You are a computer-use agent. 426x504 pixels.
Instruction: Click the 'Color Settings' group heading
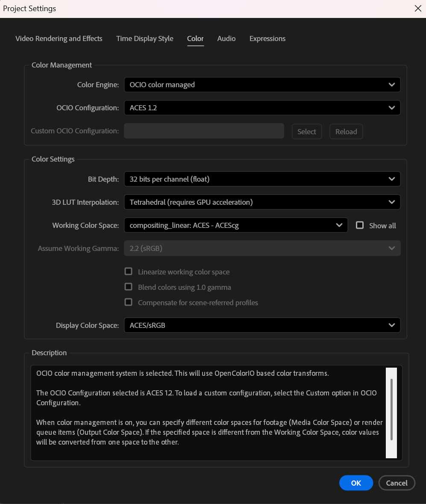(53, 159)
